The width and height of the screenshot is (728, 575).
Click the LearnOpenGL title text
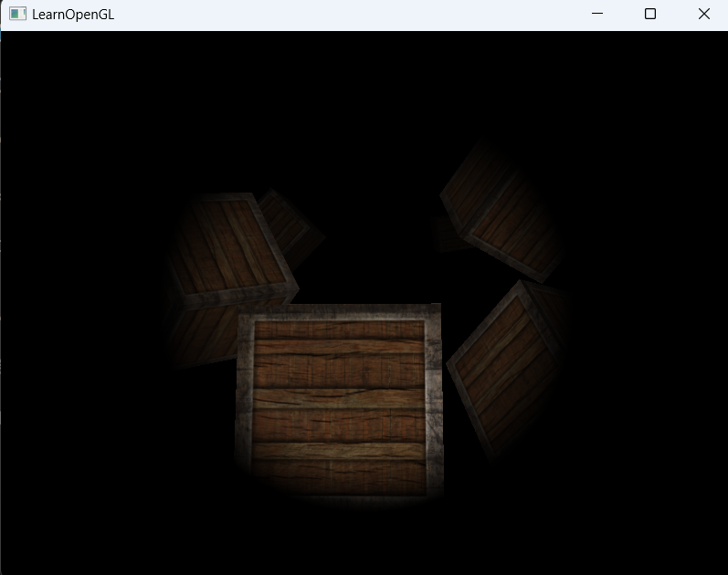point(73,15)
